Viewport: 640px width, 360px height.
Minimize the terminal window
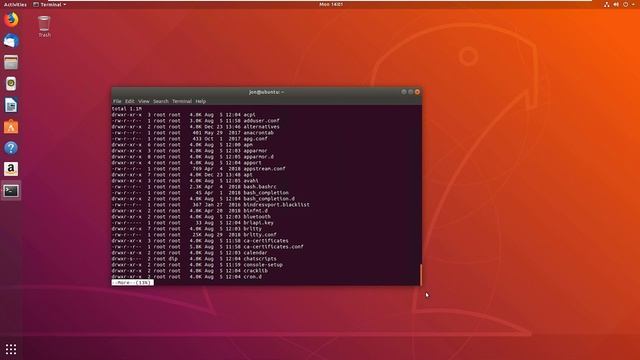tap(404, 92)
